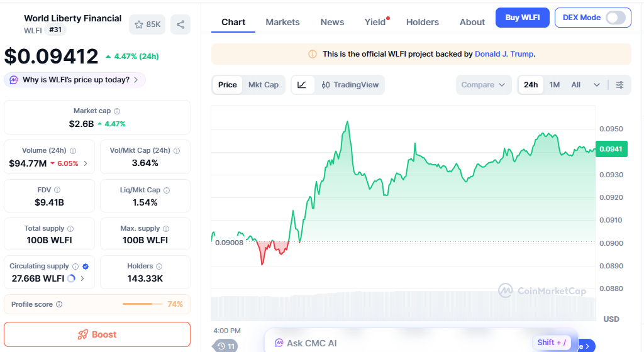
Task: Click info icon next to Profile score
Action: pos(59,304)
